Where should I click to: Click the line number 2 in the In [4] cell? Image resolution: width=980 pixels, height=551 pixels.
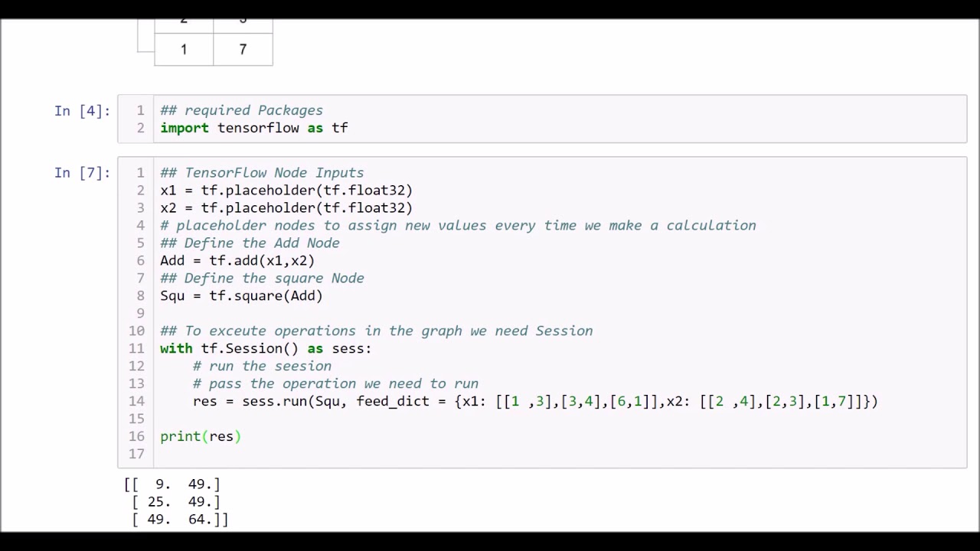click(x=140, y=128)
